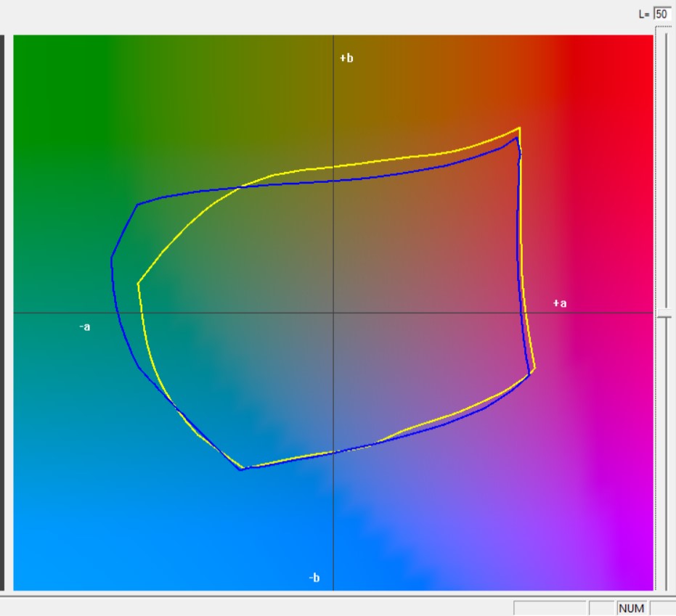Click the bottom vertex of the gamut outlines

[x=241, y=469]
